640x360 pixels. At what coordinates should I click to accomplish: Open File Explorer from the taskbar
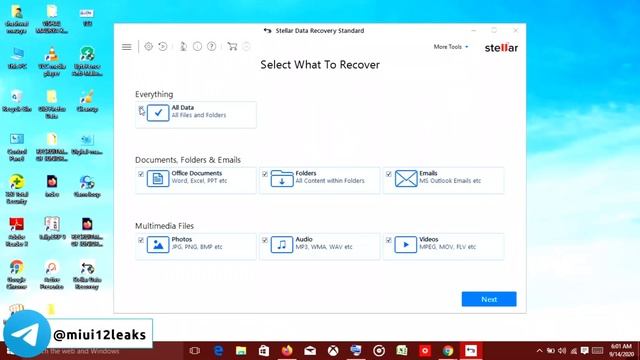(x=241, y=351)
